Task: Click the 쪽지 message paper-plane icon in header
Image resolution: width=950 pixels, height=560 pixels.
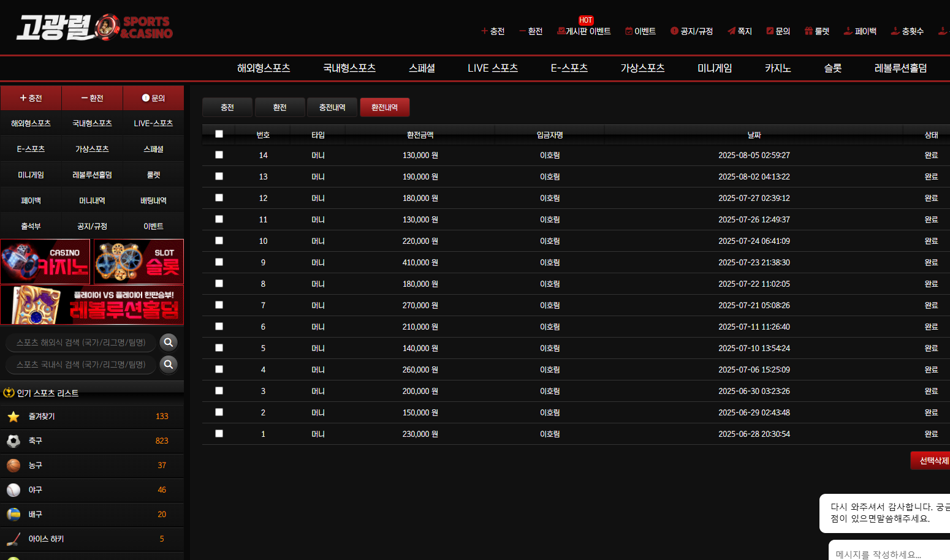Action: point(731,31)
